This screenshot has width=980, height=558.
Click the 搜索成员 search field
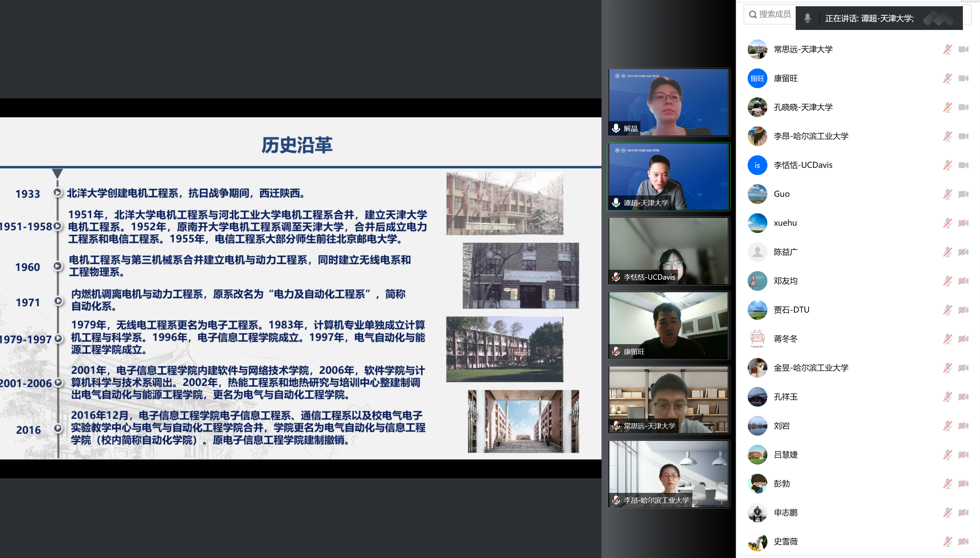coord(775,14)
